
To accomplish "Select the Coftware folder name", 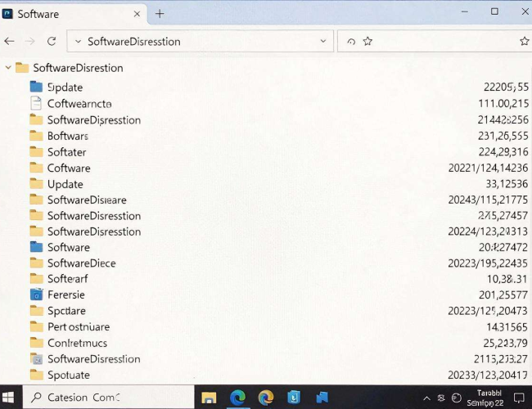I will click(x=69, y=168).
